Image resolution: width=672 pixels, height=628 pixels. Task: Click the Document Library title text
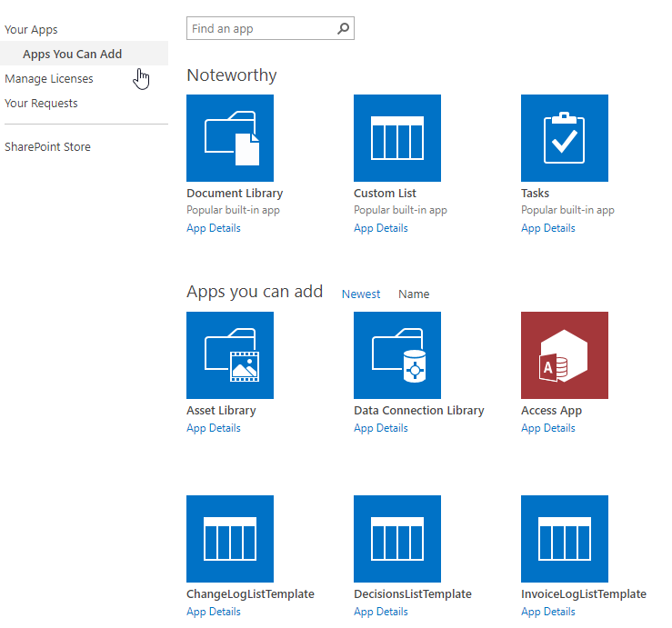click(x=235, y=194)
